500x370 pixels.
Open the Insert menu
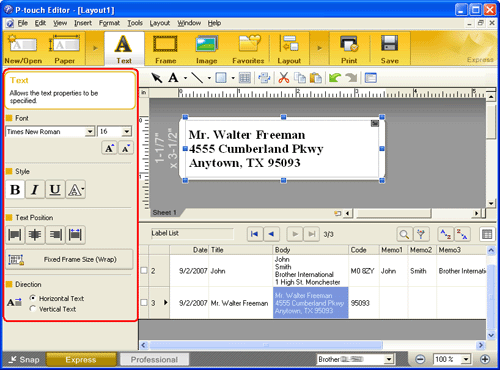pyautogui.click(x=83, y=23)
